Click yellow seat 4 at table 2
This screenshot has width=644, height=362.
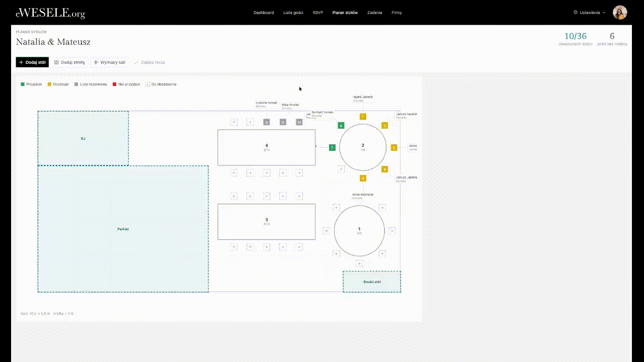pyautogui.click(x=384, y=169)
